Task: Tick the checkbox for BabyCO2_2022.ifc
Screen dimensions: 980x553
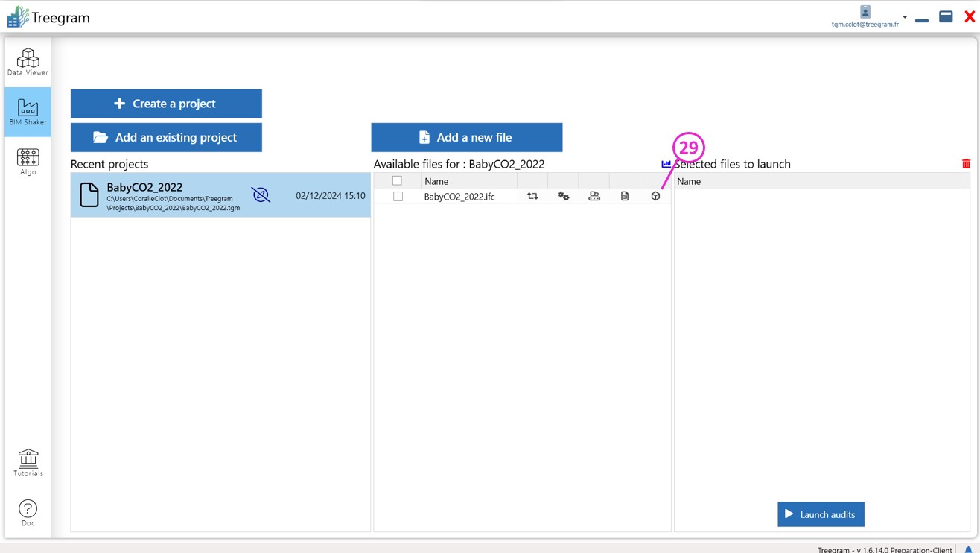Action: coord(398,197)
